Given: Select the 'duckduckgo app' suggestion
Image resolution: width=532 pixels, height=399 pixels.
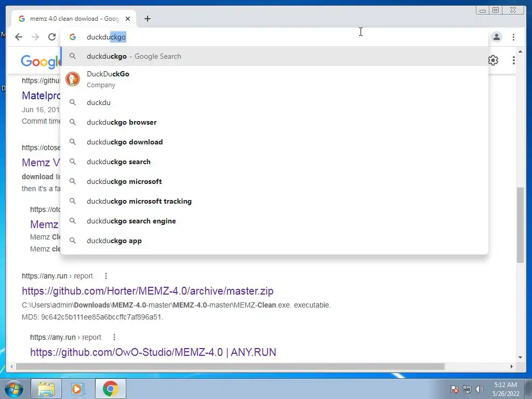Looking at the screenshot, I should tap(274, 241).
